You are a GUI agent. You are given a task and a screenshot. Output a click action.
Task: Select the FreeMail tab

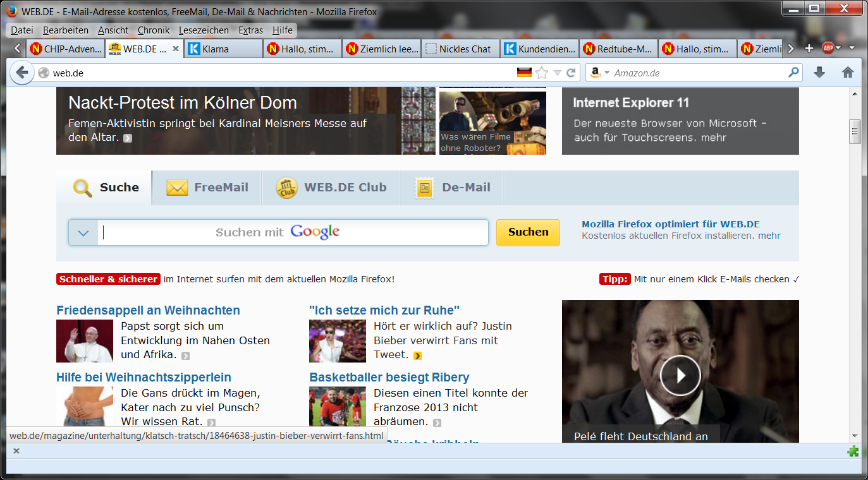[x=207, y=188]
